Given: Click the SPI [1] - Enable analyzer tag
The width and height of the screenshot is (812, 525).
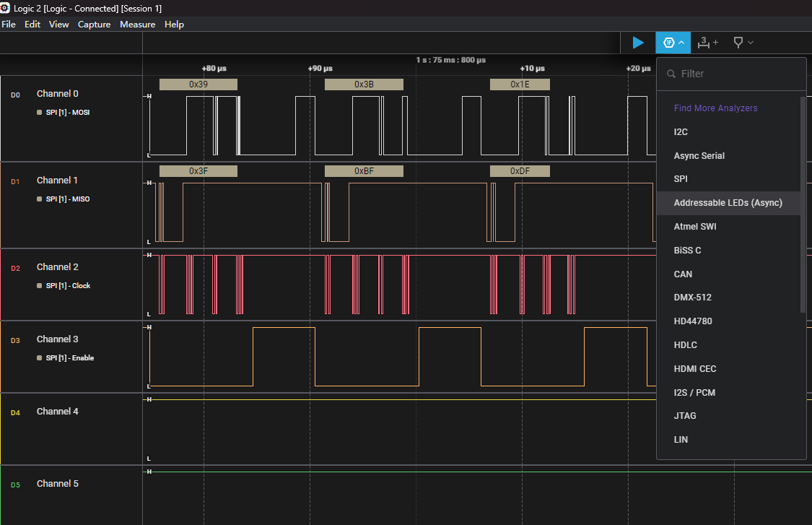Looking at the screenshot, I should [x=65, y=358].
